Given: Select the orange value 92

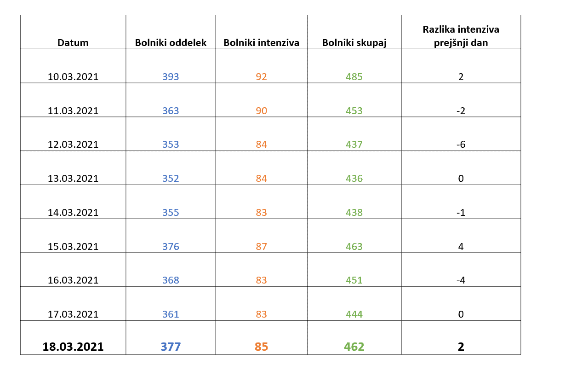Looking at the screenshot, I should (261, 77).
